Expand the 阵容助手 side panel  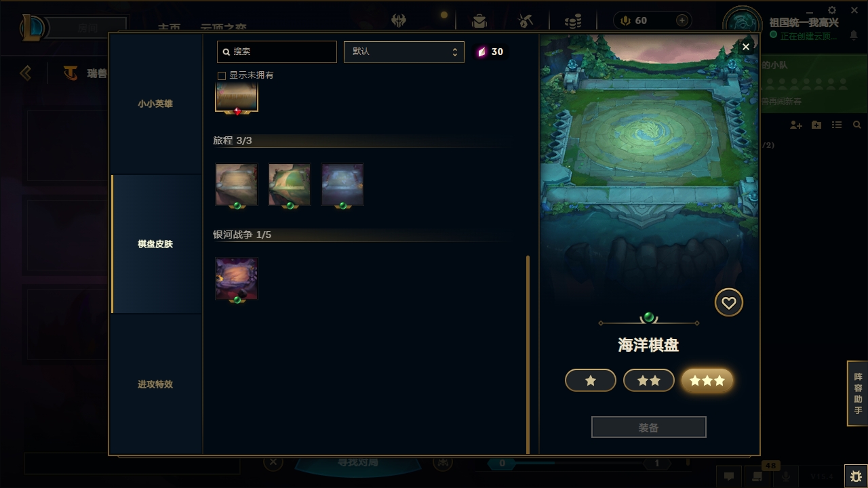point(858,394)
